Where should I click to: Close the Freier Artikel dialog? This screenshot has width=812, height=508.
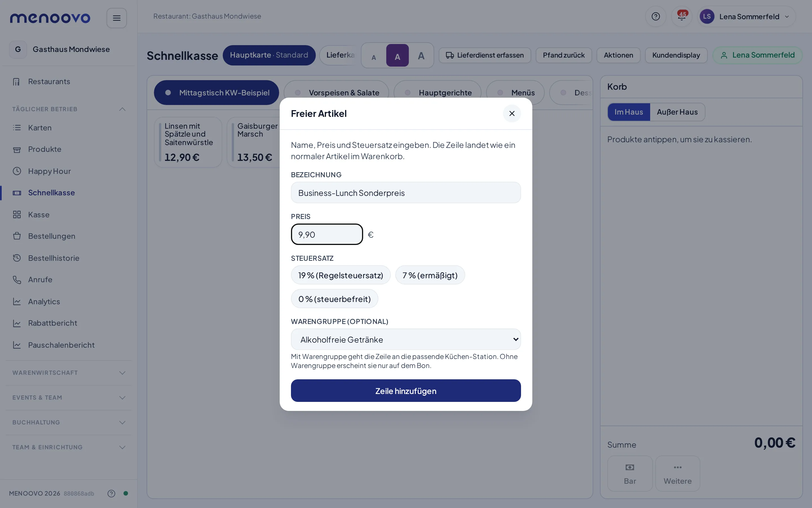point(512,113)
